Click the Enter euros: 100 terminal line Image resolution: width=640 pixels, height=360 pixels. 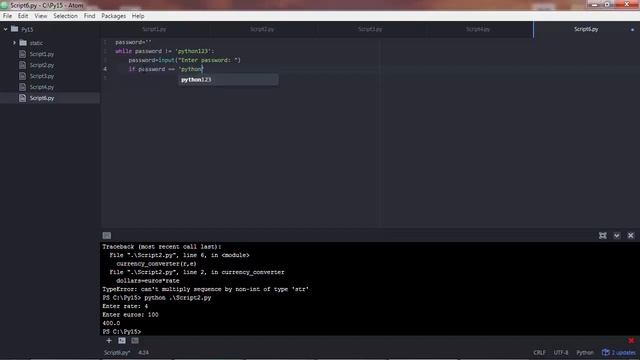coord(130,315)
